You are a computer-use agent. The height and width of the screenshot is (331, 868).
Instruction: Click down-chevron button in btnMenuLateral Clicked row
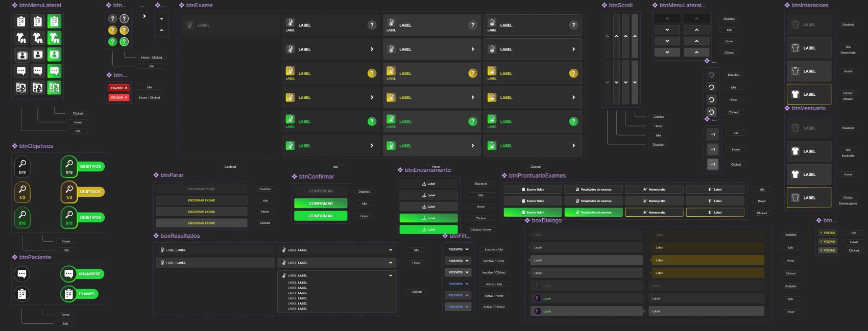coord(667,52)
